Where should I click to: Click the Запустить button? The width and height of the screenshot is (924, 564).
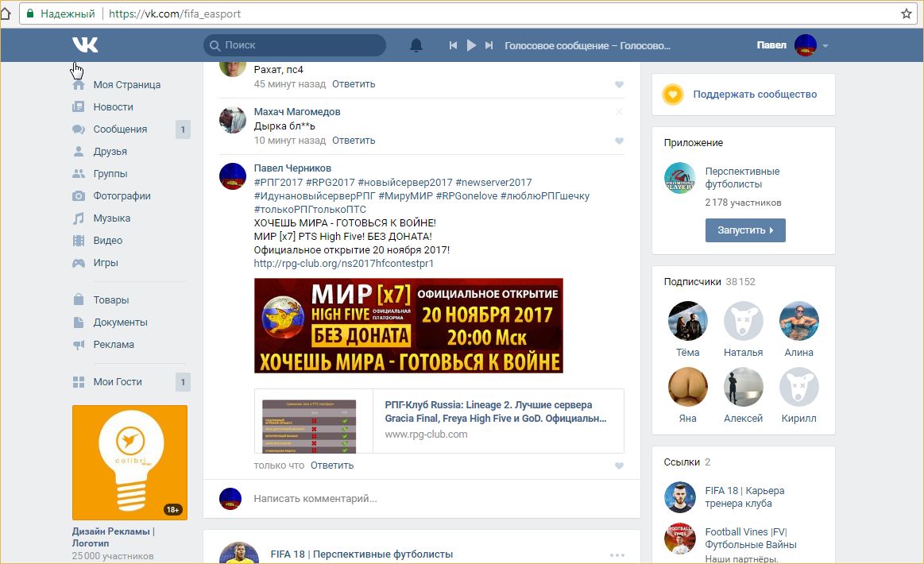coord(745,230)
